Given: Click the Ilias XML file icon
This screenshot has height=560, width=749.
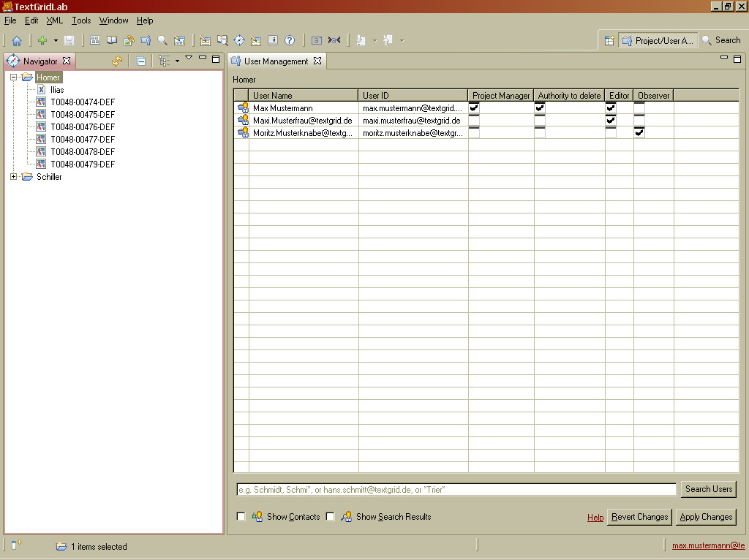Looking at the screenshot, I should point(42,90).
